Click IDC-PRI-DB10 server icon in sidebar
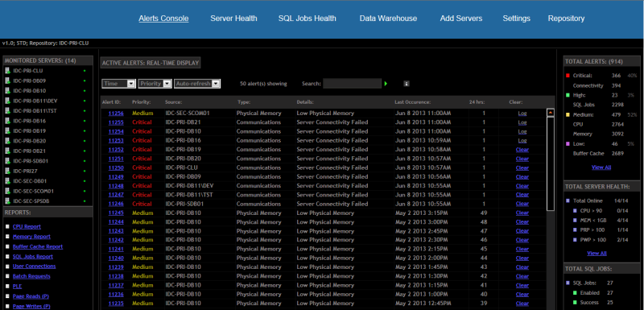644x310 pixels. coord(7,90)
